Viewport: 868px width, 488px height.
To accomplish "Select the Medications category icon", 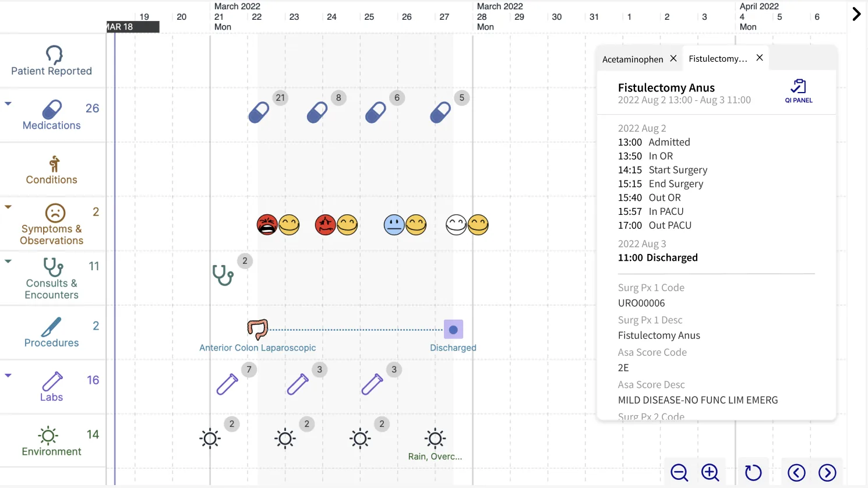I will [x=52, y=109].
